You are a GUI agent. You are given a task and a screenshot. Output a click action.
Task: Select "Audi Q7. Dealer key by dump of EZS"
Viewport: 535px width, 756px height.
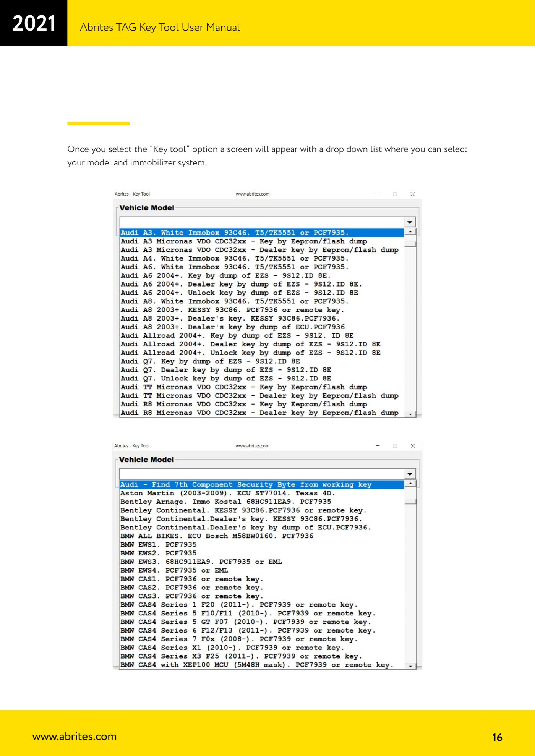(262, 370)
